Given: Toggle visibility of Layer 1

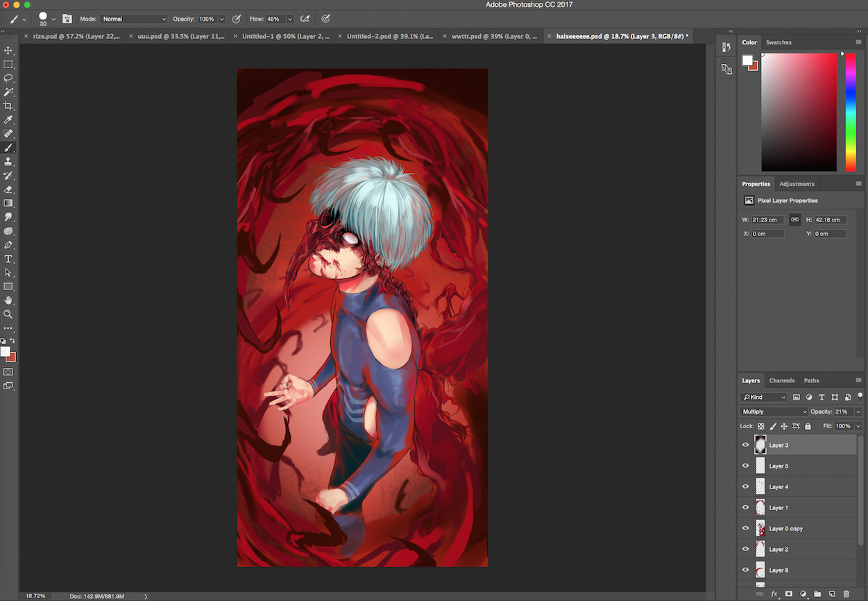Looking at the screenshot, I should click(x=746, y=507).
